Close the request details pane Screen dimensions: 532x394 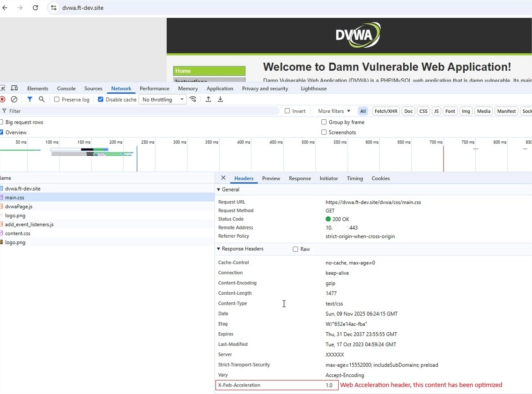click(223, 178)
